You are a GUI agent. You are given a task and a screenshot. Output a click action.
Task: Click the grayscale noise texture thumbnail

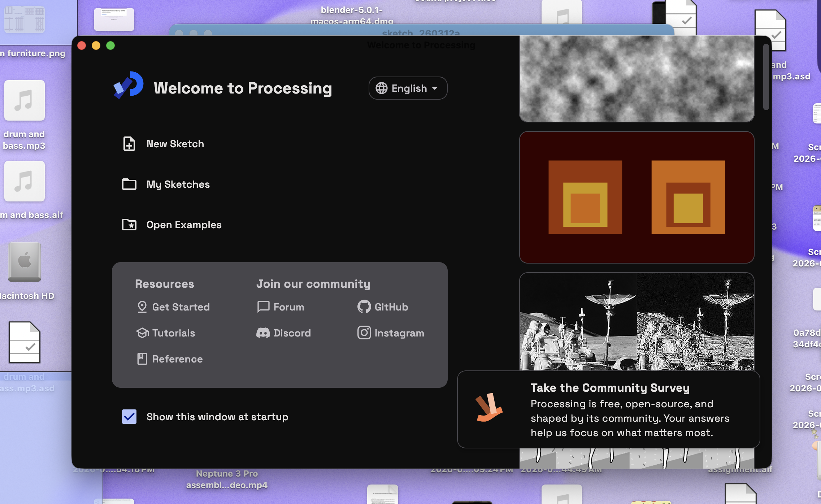(x=636, y=78)
